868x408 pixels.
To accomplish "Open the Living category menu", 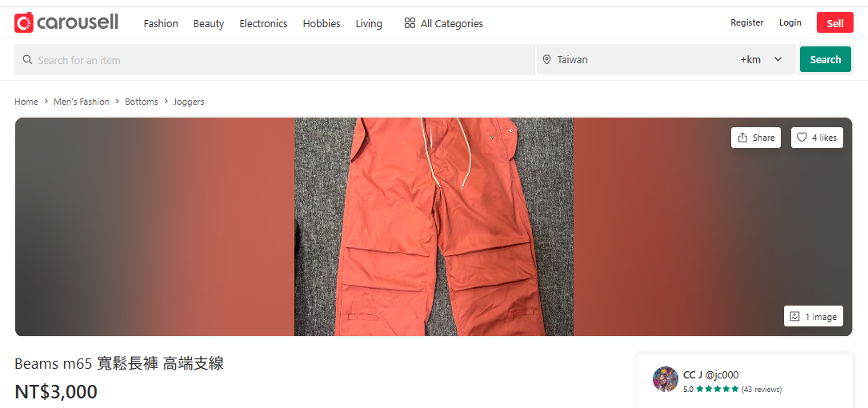I will point(369,23).
